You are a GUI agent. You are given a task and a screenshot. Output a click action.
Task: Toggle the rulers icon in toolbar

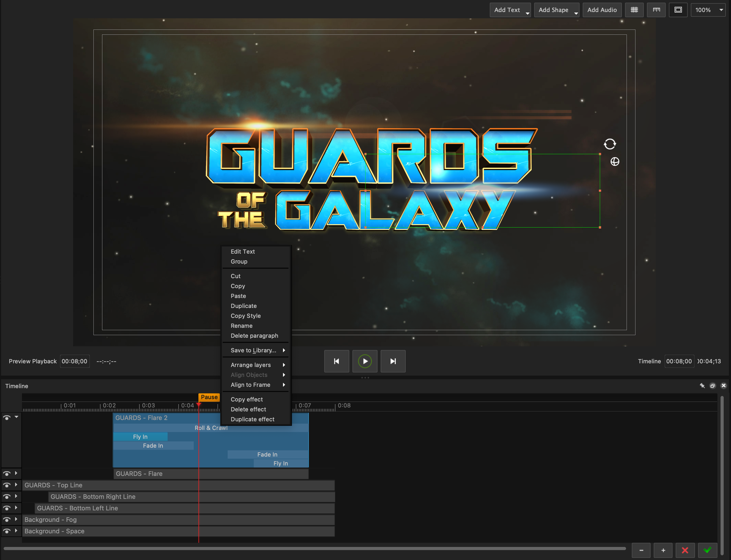click(656, 10)
